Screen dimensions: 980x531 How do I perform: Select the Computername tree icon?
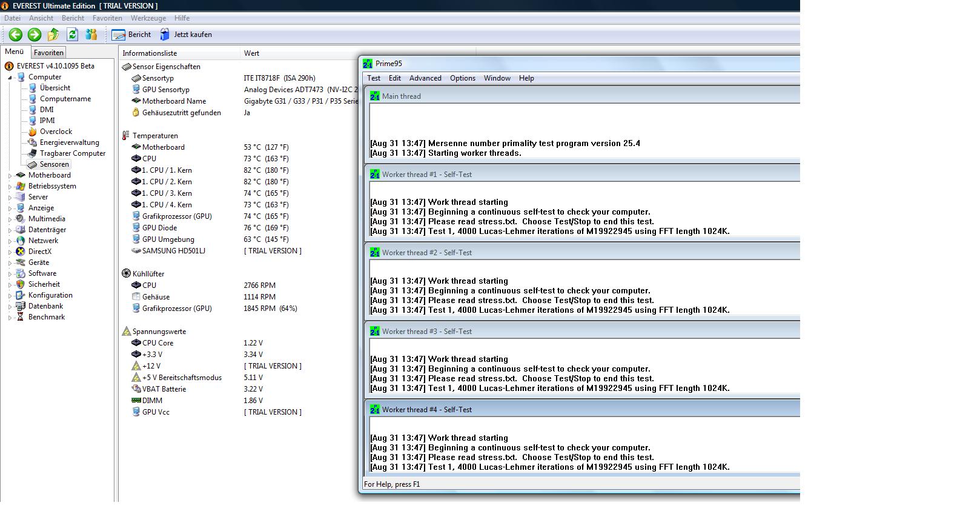click(x=33, y=99)
